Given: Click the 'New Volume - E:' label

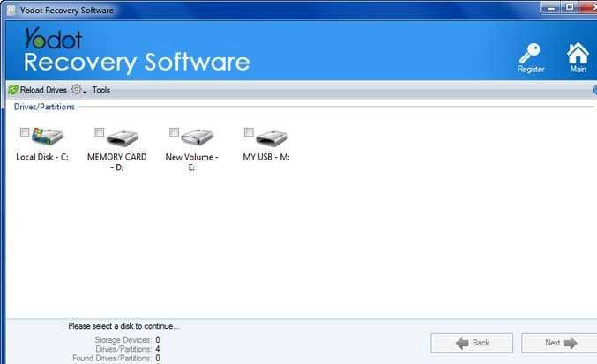Looking at the screenshot, I should tap(191, 162).
